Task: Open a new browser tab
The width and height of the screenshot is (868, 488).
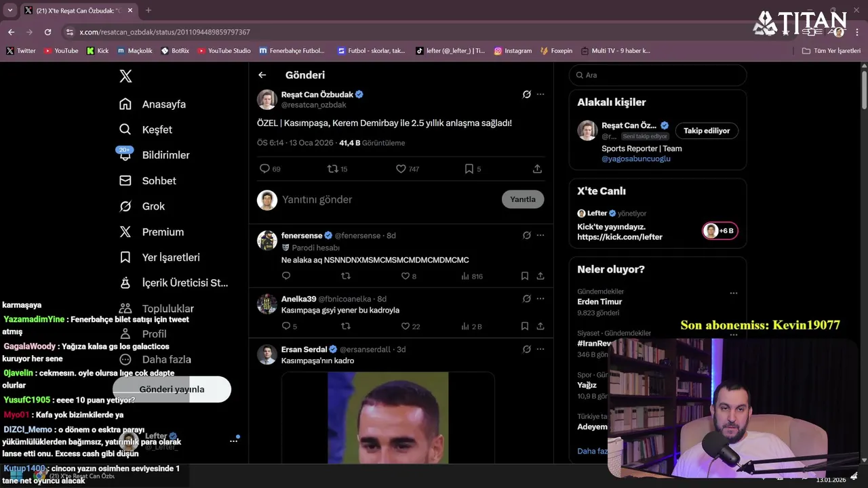Action: coord(149,10)
